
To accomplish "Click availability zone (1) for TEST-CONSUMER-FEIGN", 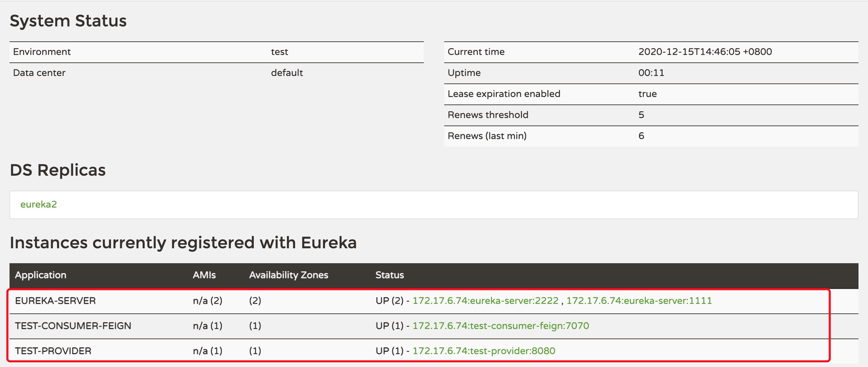I will click(x=255, y=326).
